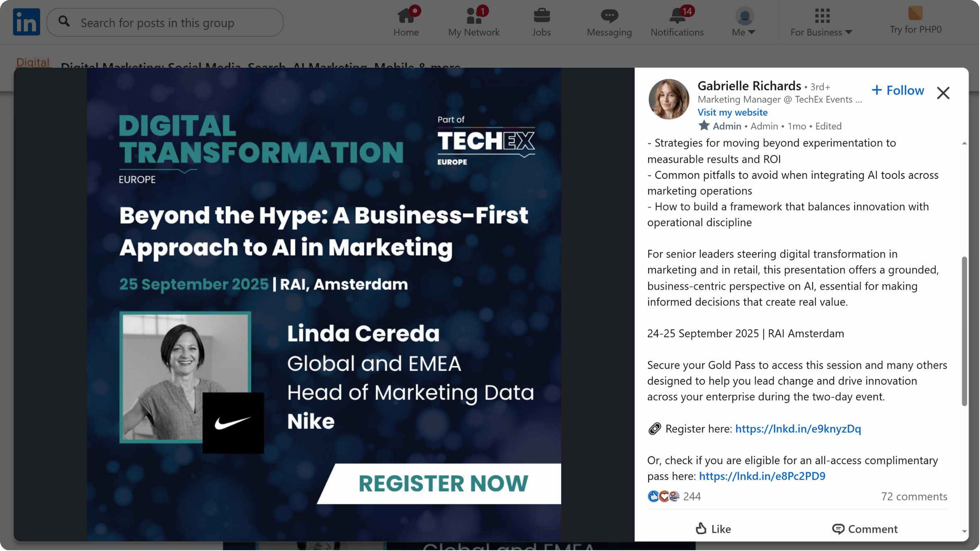Close the post preview overlay
The image size is (980, 551).
[943, 93]
